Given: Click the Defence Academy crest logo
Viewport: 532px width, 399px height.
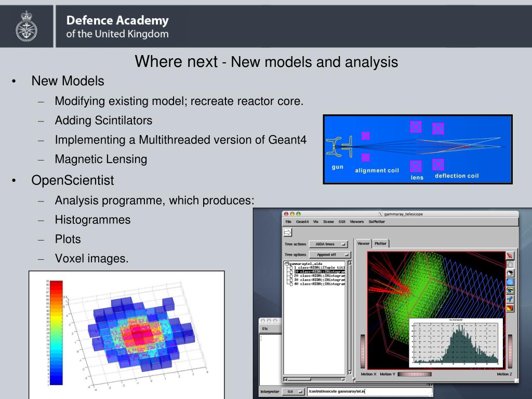Looking at the screenshot, I should [26, 26].
